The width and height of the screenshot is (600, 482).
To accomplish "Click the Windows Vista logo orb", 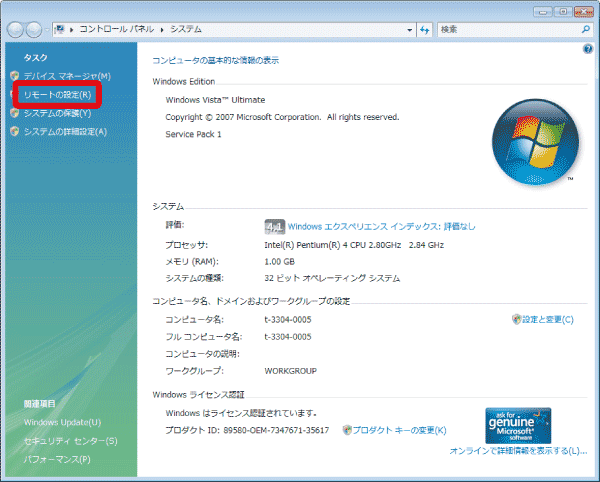I will point(535,142).
